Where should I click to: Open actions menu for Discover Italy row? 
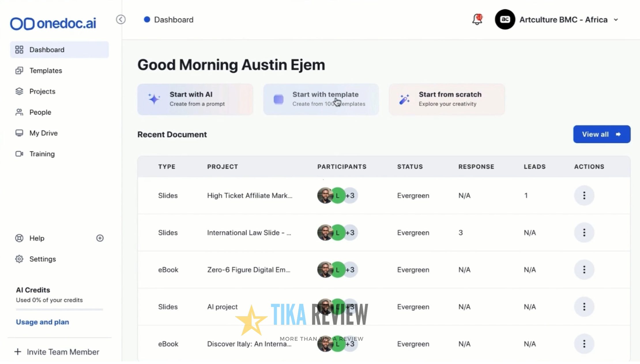click(584, 344)
